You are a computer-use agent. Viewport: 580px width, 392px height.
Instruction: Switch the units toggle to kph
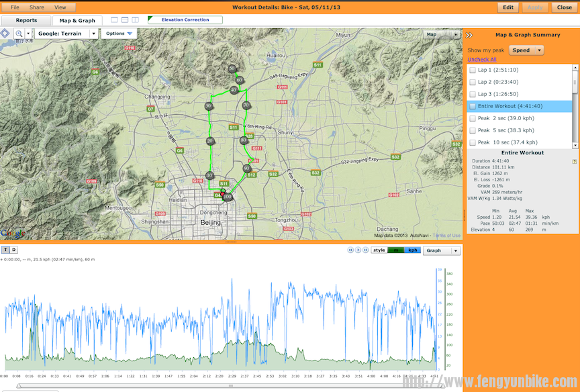(x=414, y=249)
